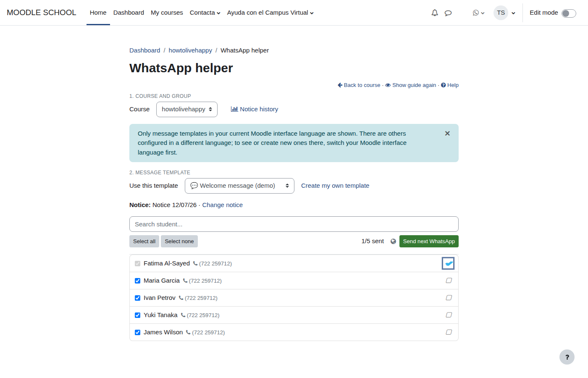This screenshot has width=588, height=378.
Task: Click Select none button
Action: [179, 241]
